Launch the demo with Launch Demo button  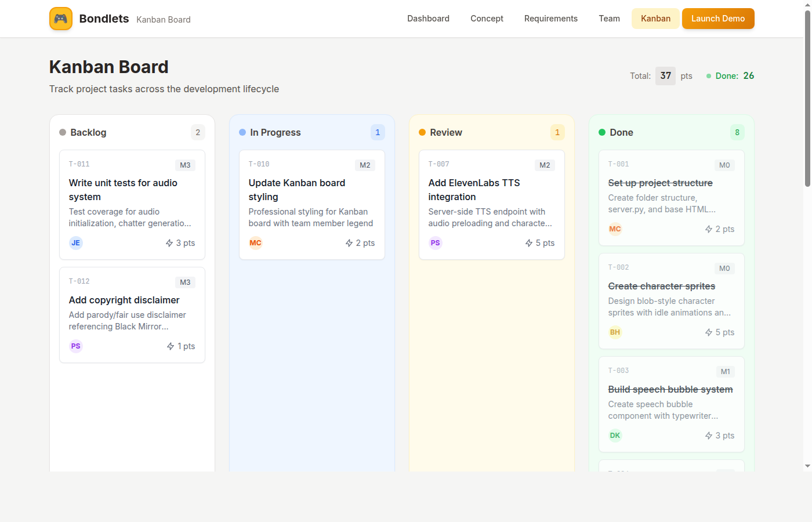tap(718, 19)
